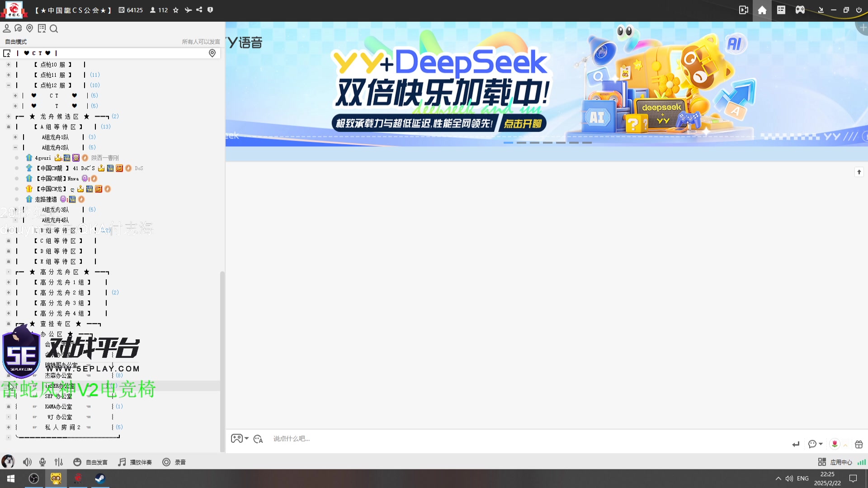Open the channel list notes icon
Image resolution: width=868 pixels, height=488 pixels.
coord(42,28)
